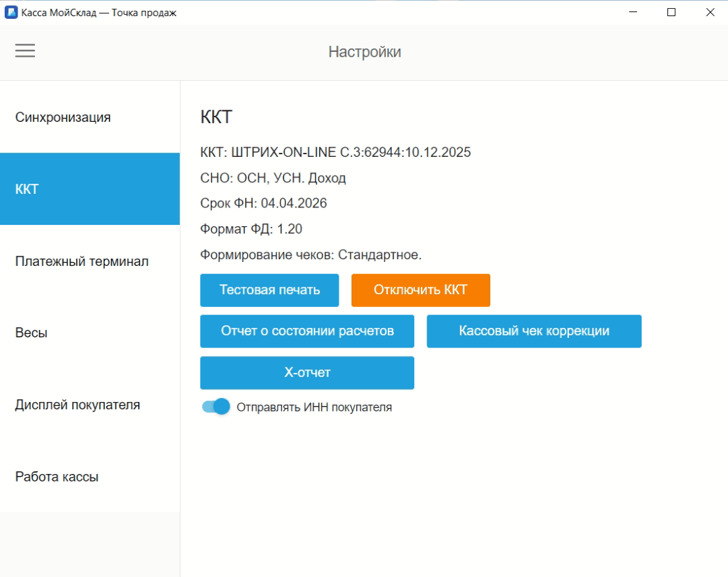Print the Х-отчет
Viewport: 728px width, 577px height.
(x=306, y=372)
